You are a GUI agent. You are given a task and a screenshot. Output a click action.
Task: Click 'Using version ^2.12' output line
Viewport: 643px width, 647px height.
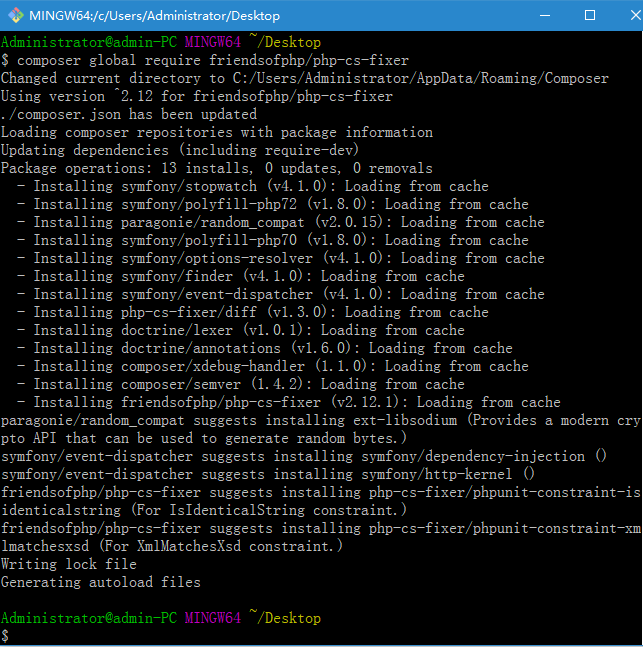tap(197, 96)
